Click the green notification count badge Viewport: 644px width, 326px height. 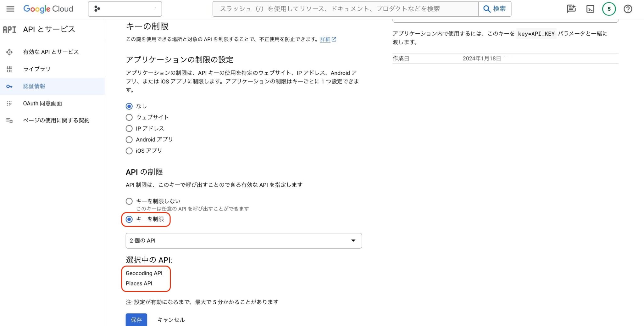click(609, 9)
